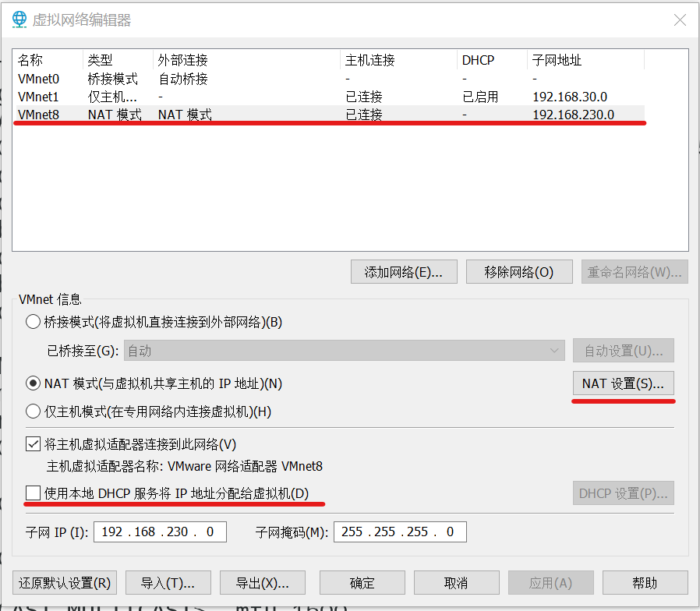Image resolution: width=700 pixels, height=611 pixels.
Task: Click the 子网掩码 input field
Action: coord(400,532)
